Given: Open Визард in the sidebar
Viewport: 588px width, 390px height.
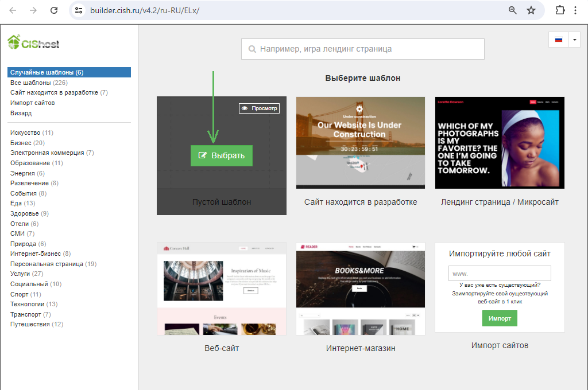Looking at the screenshot, I should [21, 113].
